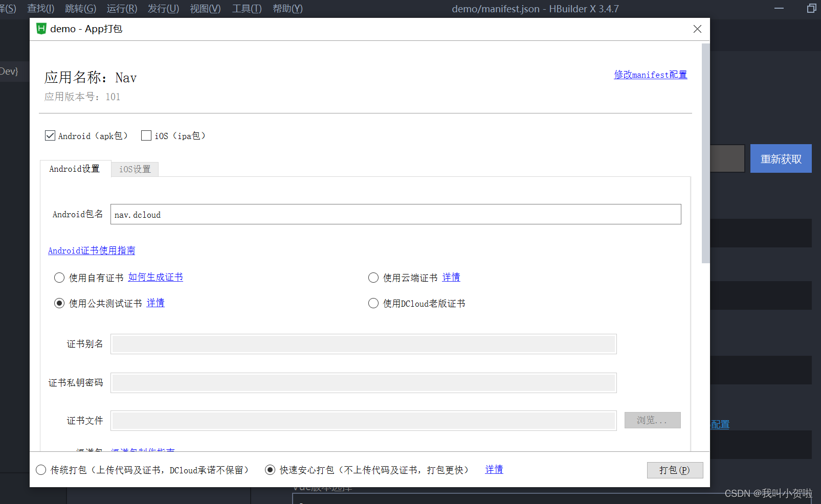
Task: Open 修改manifest配置 link
Action: [x=651, y=75]
